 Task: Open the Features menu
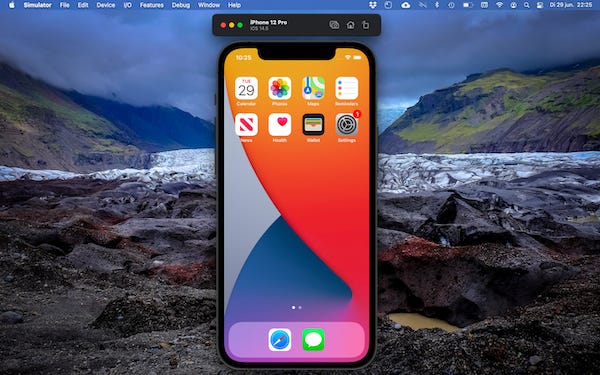152,5
